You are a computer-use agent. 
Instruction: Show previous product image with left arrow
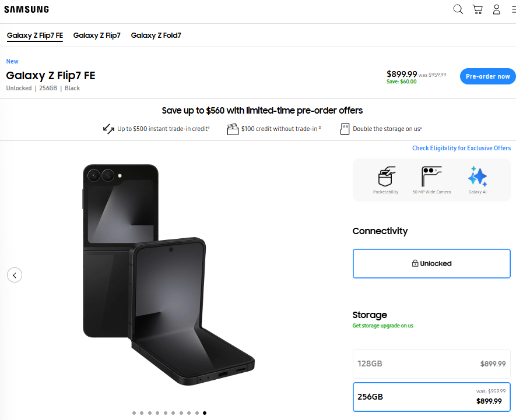pyautogui.click(x=15, y=275)
